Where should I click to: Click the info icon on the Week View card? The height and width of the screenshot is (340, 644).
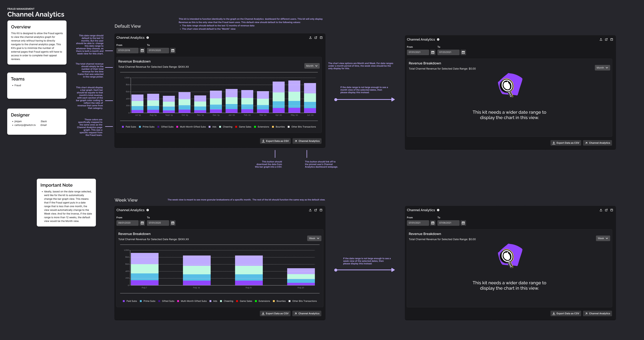(148, 210)
